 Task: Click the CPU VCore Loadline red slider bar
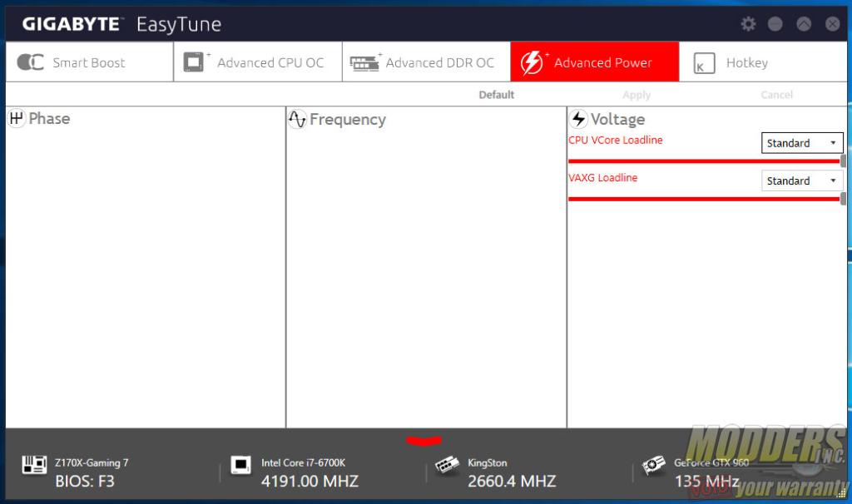703,161
